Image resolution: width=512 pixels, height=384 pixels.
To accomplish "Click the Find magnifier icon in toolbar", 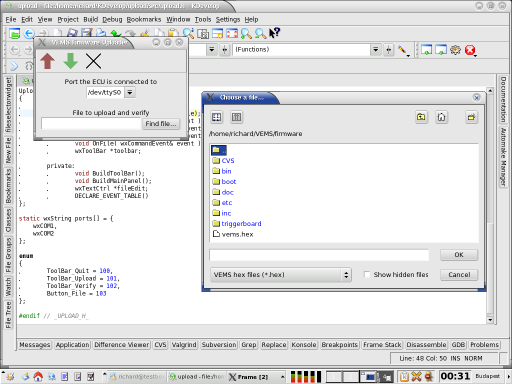I will pos(188,33).
